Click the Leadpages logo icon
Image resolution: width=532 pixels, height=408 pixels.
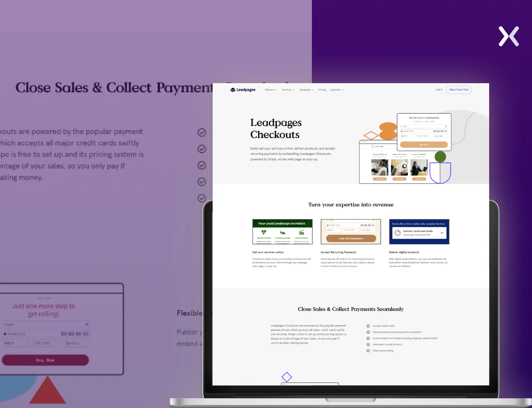231,90
